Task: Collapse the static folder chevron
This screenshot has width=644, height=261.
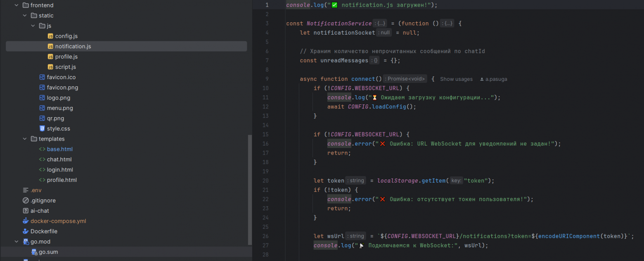Action: pos(25,16)
